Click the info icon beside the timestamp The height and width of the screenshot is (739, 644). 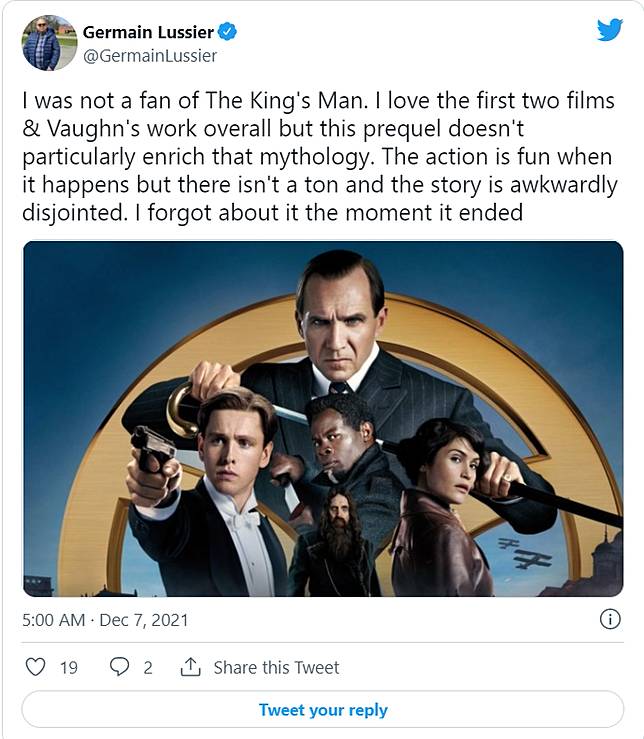pos(609,620)
